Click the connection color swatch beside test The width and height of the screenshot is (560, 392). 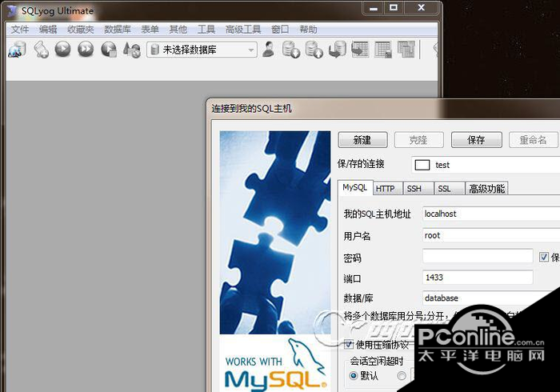422,165
